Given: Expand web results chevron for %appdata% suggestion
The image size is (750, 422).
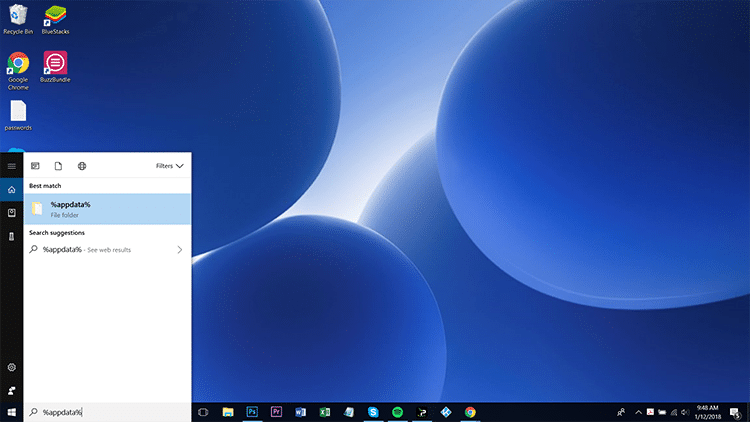Looking at the screenshot, I should (180, 250).
